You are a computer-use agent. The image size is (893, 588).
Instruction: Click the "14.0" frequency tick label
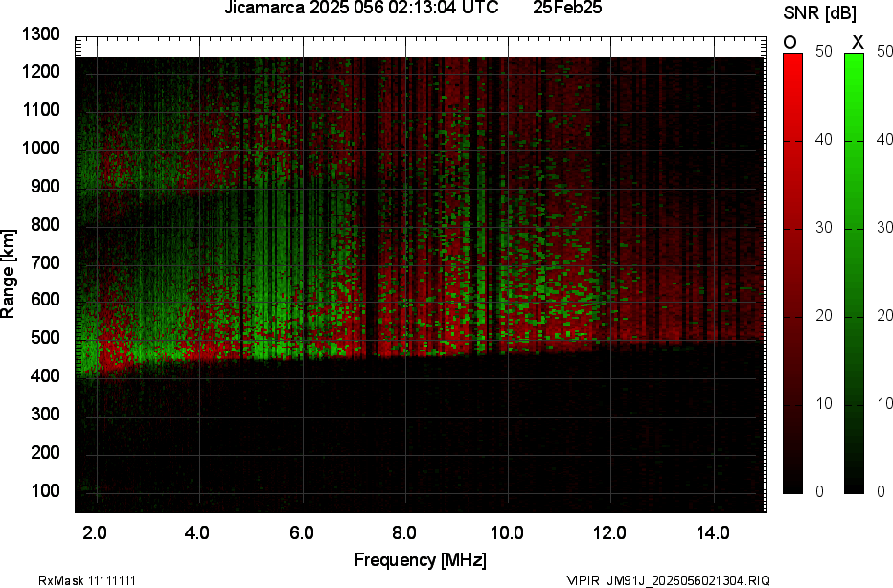click(x=713, y=533)
